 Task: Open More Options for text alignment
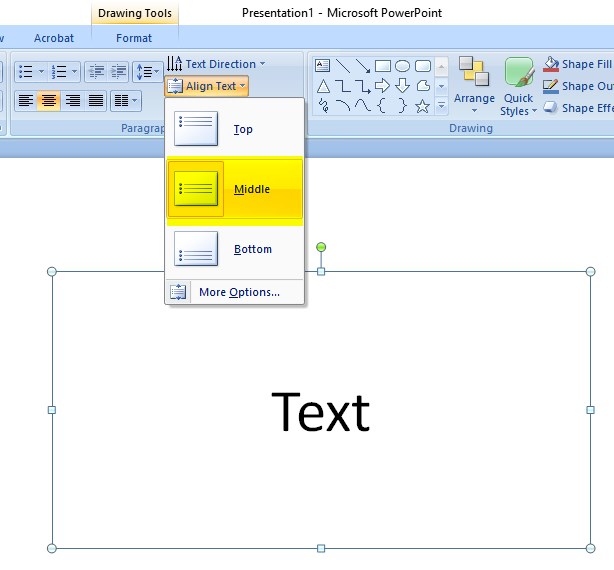[235, 292]
